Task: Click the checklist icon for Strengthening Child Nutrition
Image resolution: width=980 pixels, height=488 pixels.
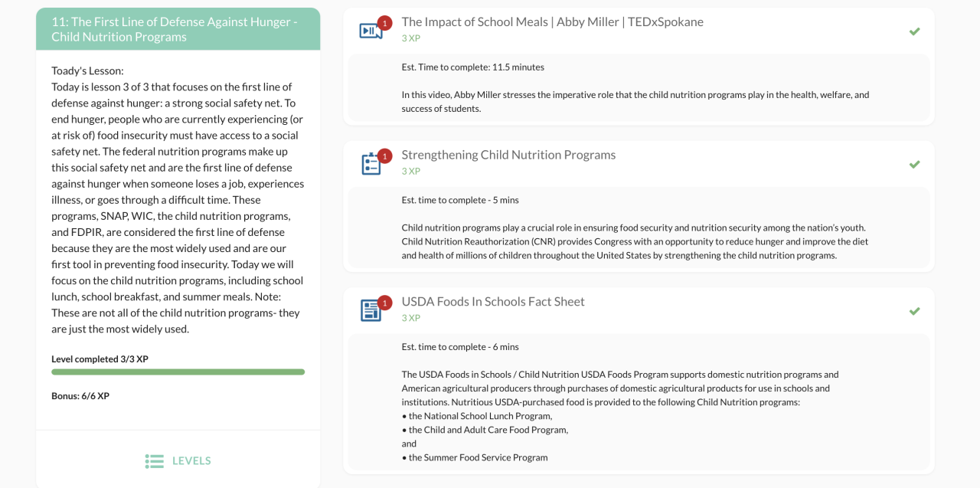Action: pos(370,164)
